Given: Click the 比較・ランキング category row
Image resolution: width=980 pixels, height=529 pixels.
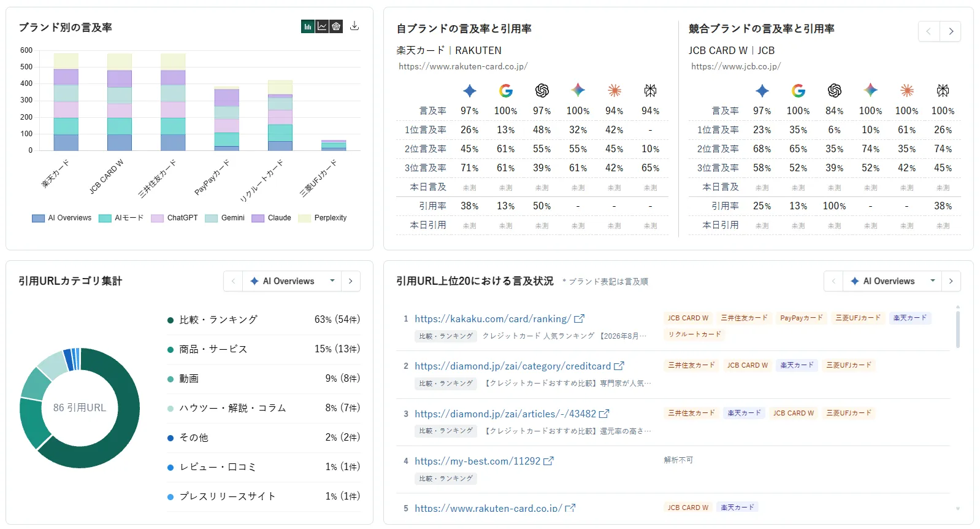Looking at the screenshot, I should (x=264, y=320).
